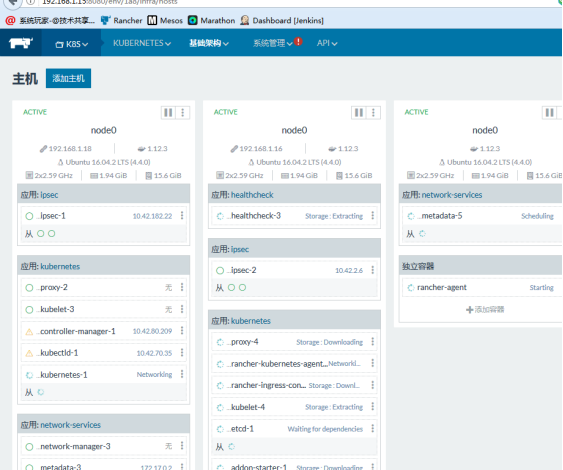Pause host 192.168.1.18
This screenshot has height=470, width=563.
[x=168, y=113]
